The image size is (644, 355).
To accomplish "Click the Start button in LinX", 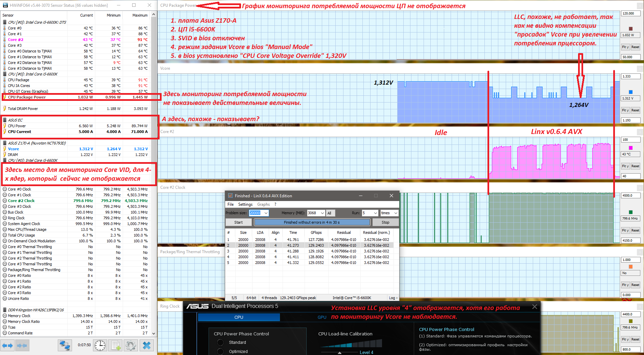I will click(x=238, y=222).
